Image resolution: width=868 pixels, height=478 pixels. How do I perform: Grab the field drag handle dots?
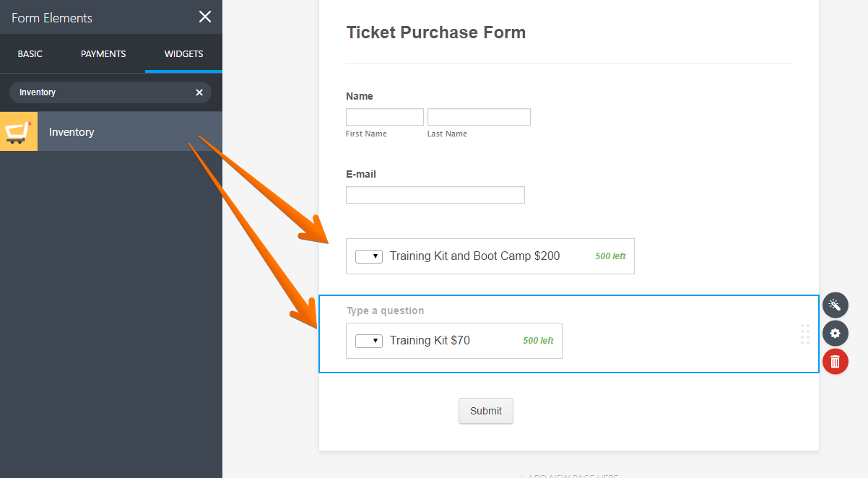[x=805, y=334]
